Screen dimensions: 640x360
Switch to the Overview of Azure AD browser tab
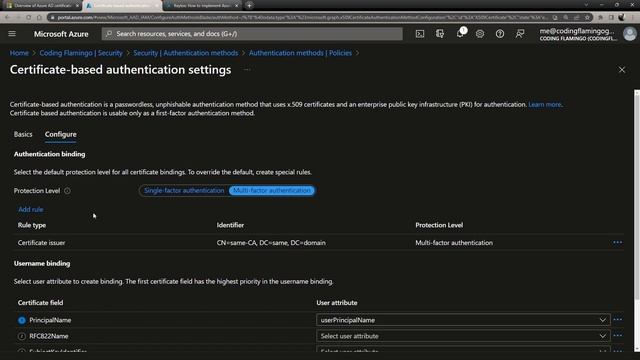coord(41,6)
